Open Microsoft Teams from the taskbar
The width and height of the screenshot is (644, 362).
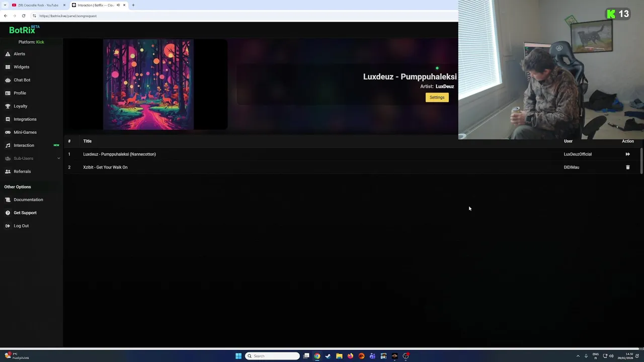[372, 356]
